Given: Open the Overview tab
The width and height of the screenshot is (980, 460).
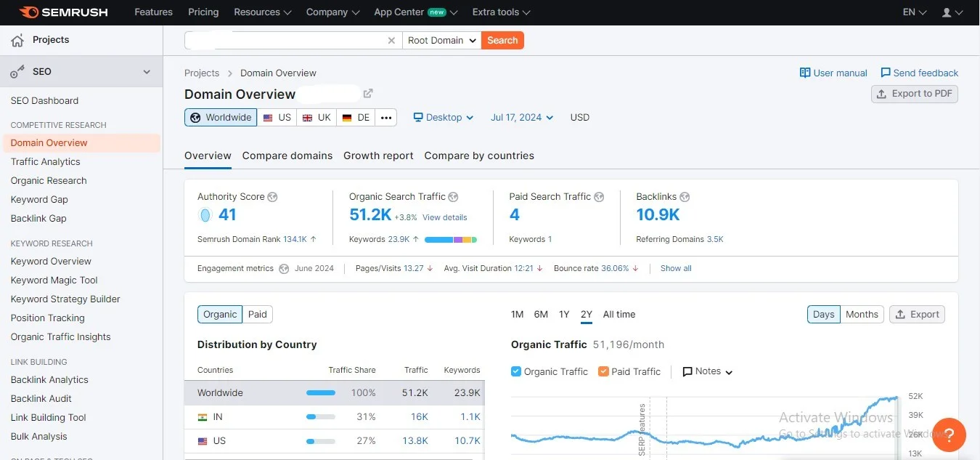Looking at the screenshot, I should tap(208, 156).
